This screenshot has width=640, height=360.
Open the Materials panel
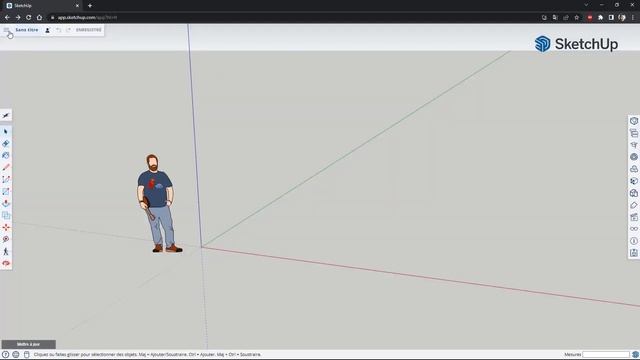pyautogui.click(x=634, y=181)
